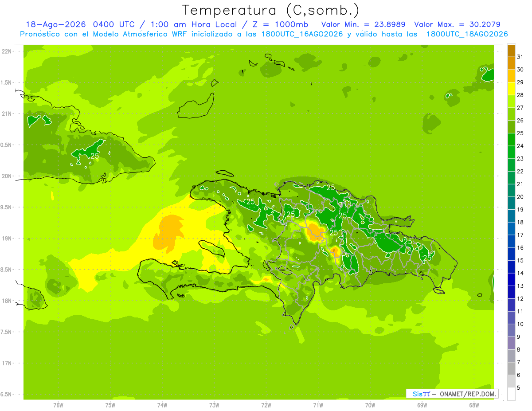Click the '28' value on the legend

520,95
